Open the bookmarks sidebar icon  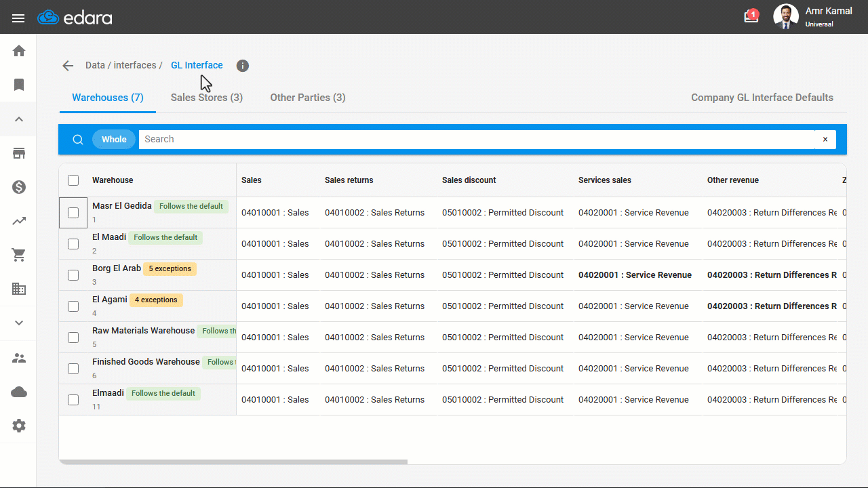[x=19, y=85]
